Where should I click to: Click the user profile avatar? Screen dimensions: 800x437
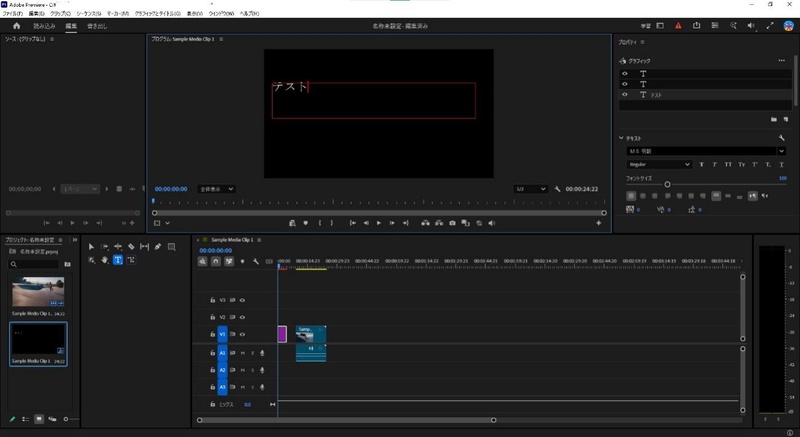[788, 25]
